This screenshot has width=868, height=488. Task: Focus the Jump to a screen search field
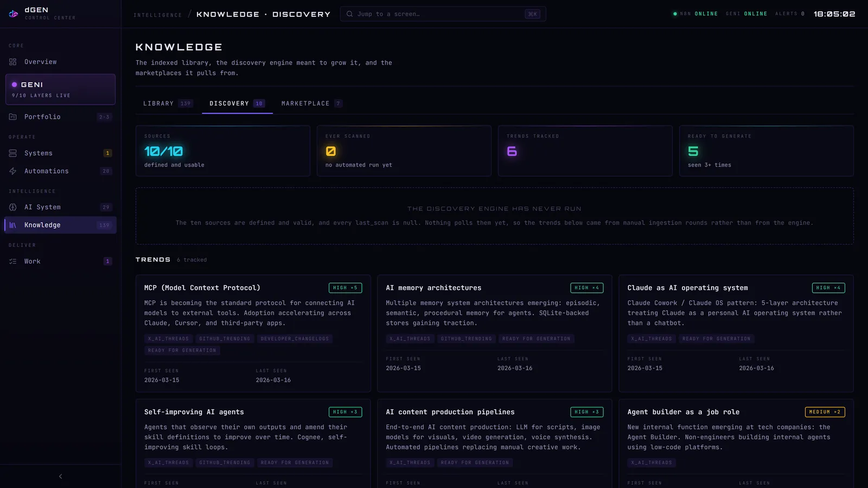pos(443,14)
